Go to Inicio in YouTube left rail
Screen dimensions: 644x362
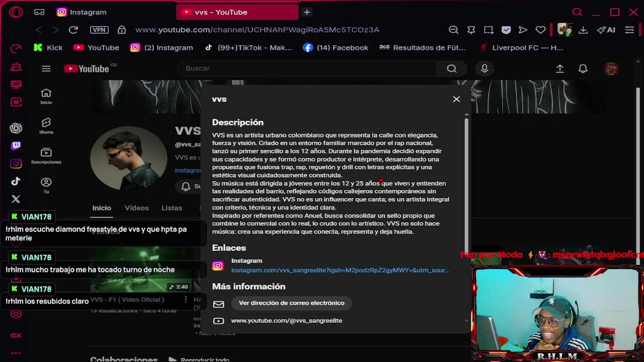[x=46, y=96]
